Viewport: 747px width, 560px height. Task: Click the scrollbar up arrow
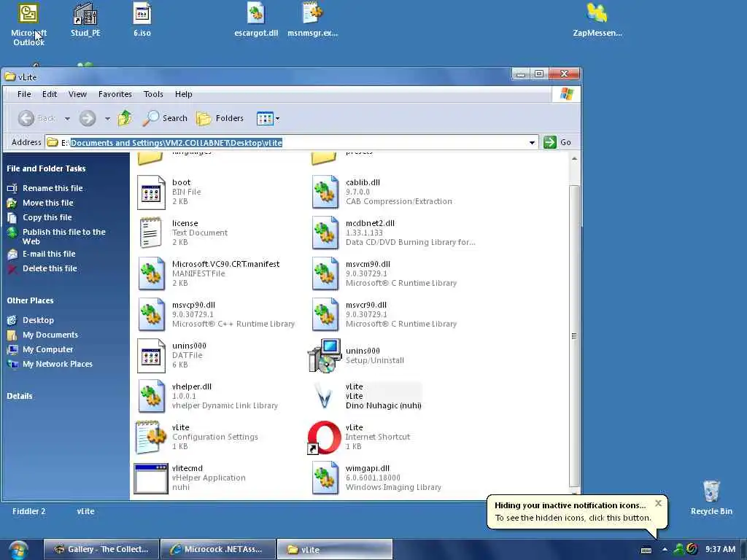(x=575, y=158)
